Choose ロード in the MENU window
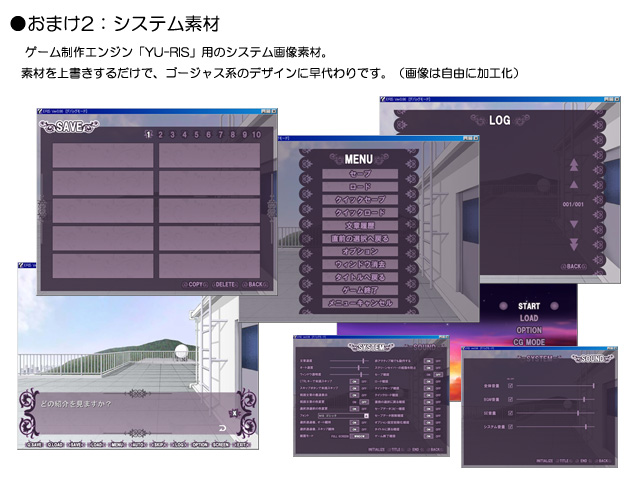 [x=360, y=187]
